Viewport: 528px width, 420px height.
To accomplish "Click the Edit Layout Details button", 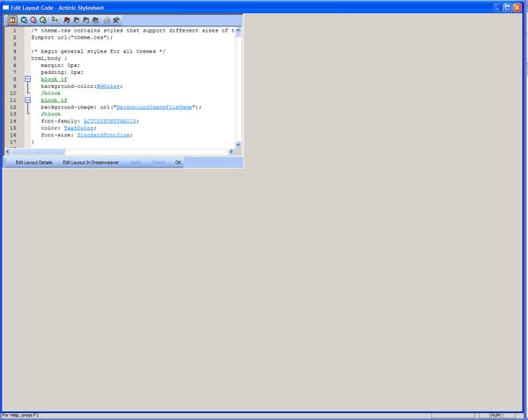I will [33, 163].
